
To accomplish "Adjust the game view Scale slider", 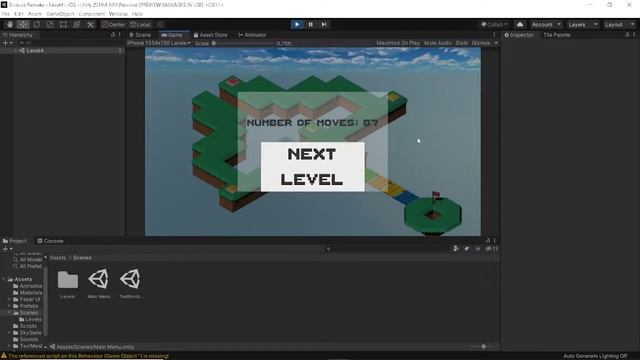I will [x=243, y=43].
